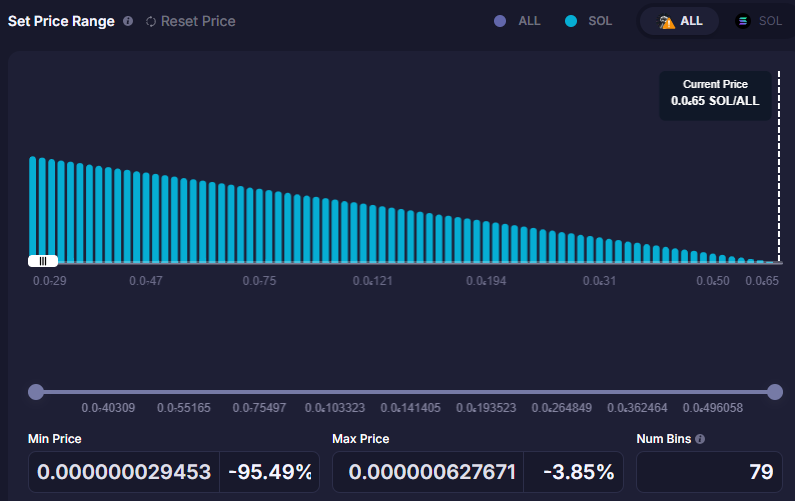Click the chart axis label 0.0₆121
Screen dimensions: 795x501
373,281
